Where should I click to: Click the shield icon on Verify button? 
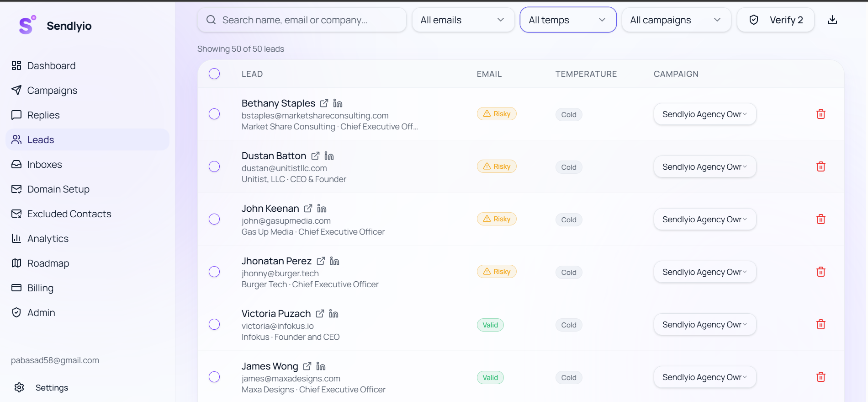(754, 20)
